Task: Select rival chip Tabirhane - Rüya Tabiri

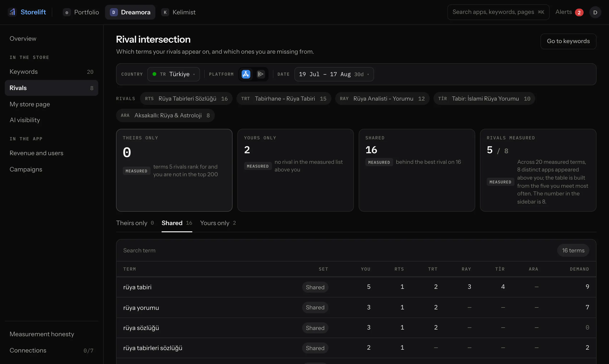Action: click(x=284, y=99)
